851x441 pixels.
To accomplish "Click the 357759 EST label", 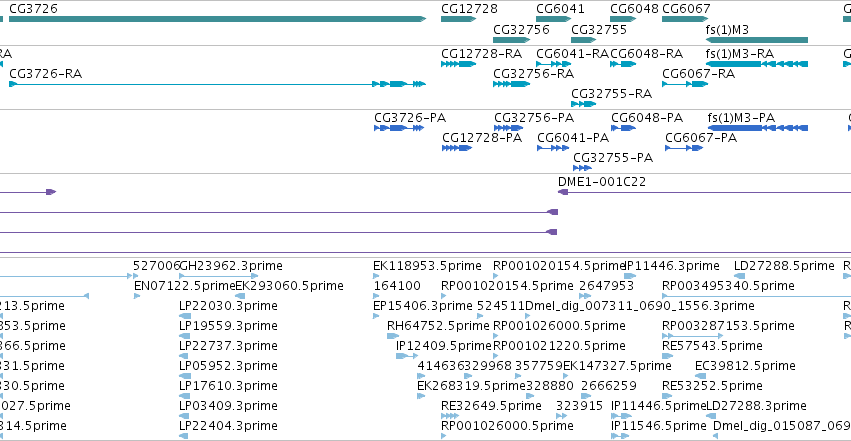I will click(539, 366).
